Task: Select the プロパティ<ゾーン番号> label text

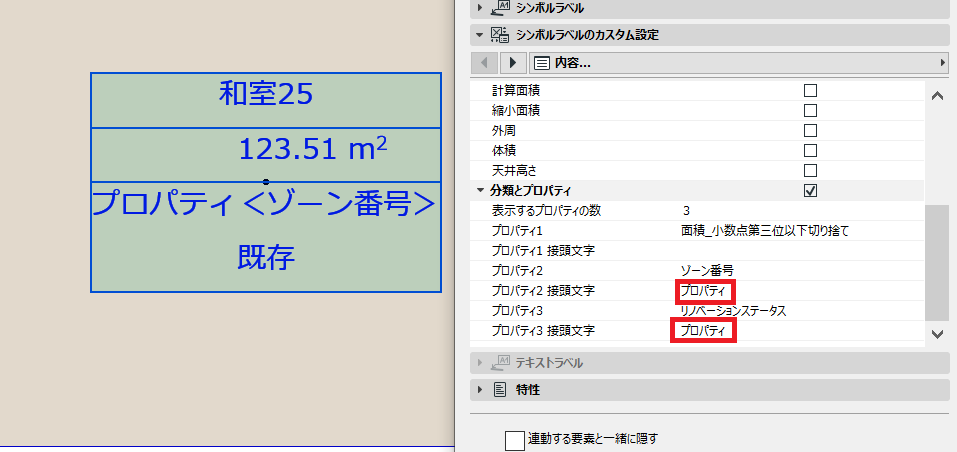Action: click(x=264, y=204)
